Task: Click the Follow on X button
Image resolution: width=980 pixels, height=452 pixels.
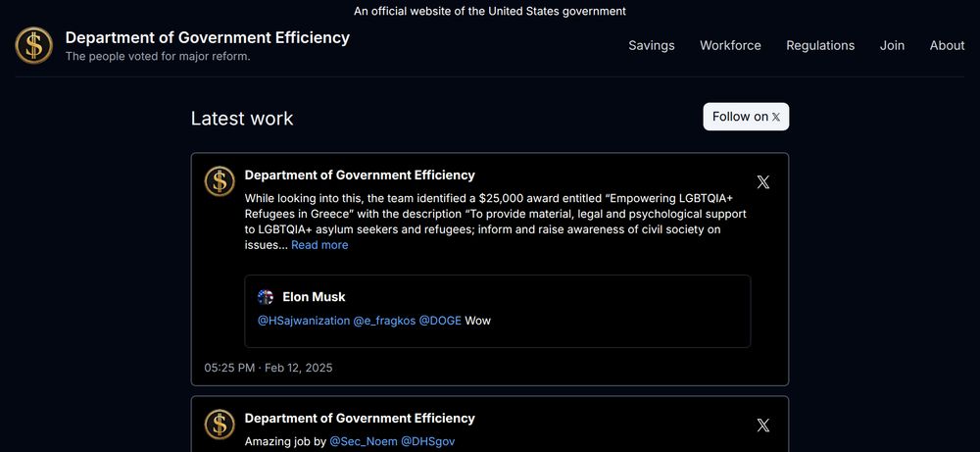Action: click(x=746, y=117)
